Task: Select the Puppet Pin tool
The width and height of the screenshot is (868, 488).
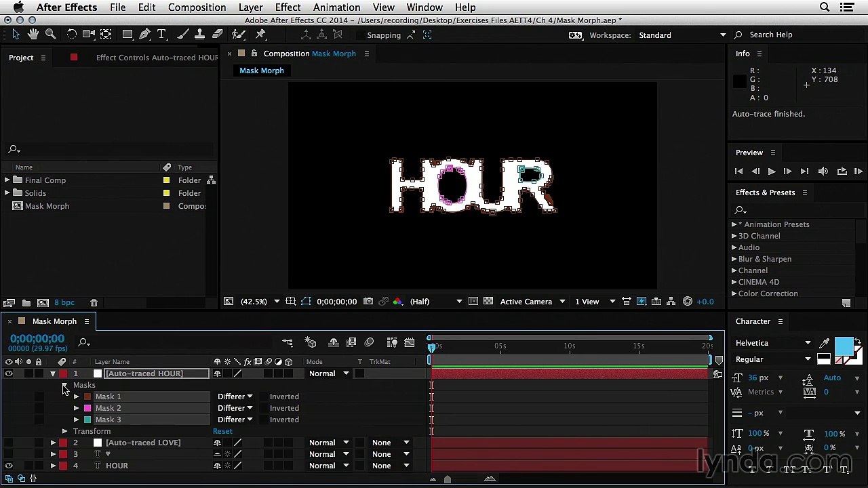Action: [x=260, y=35]
